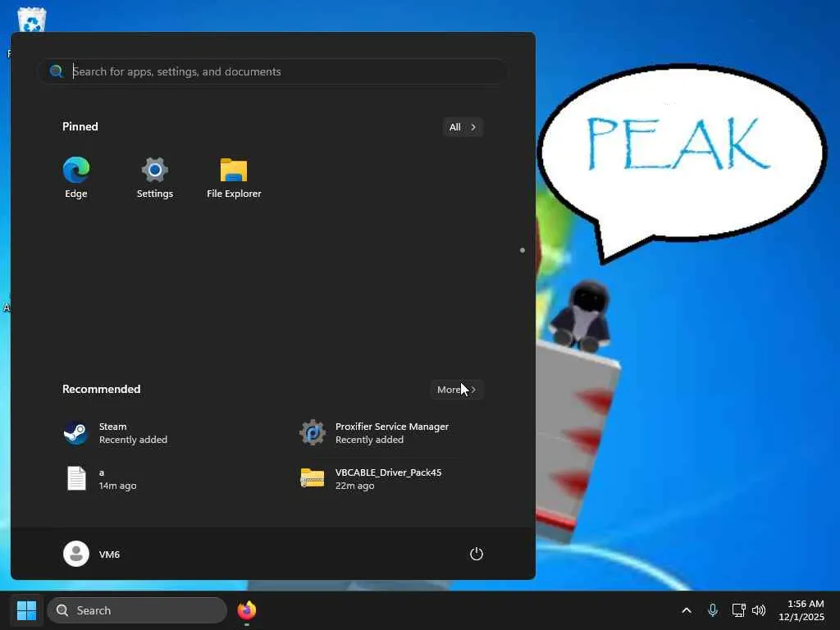Launch File Explorer from pinned apps
This screenshot has width=840, height=630.
pyautogui.click(x=234, y=178)
